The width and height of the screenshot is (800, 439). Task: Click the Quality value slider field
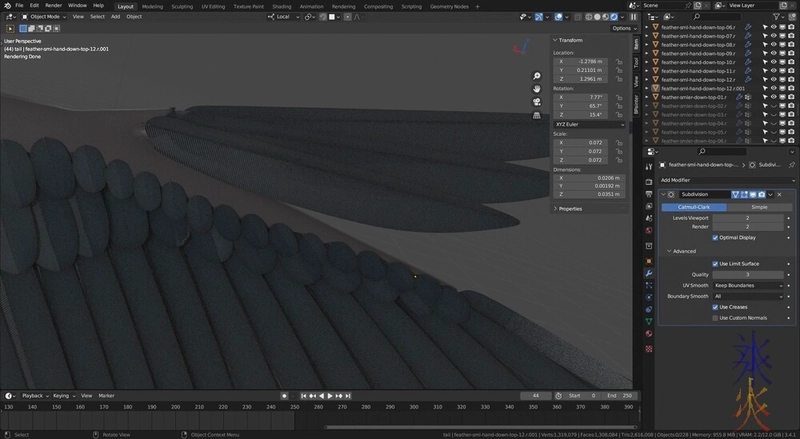pyautogui.click(x=747, y=274)
